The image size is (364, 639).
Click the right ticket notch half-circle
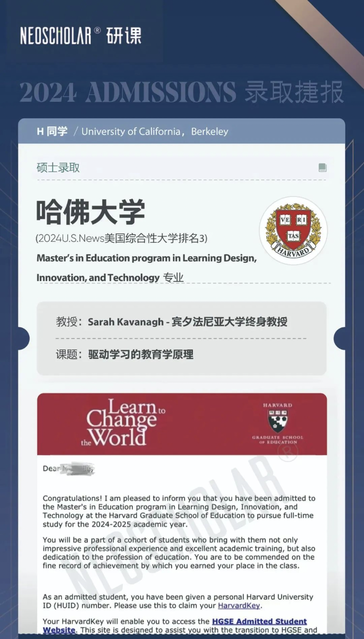(340, 338)
